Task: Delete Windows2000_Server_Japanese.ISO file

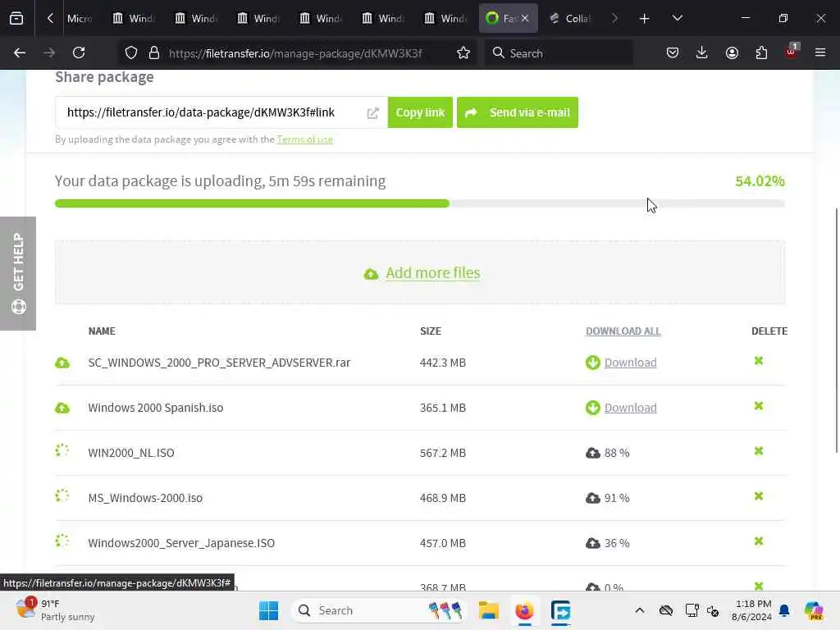Action: tap(758, 541)
